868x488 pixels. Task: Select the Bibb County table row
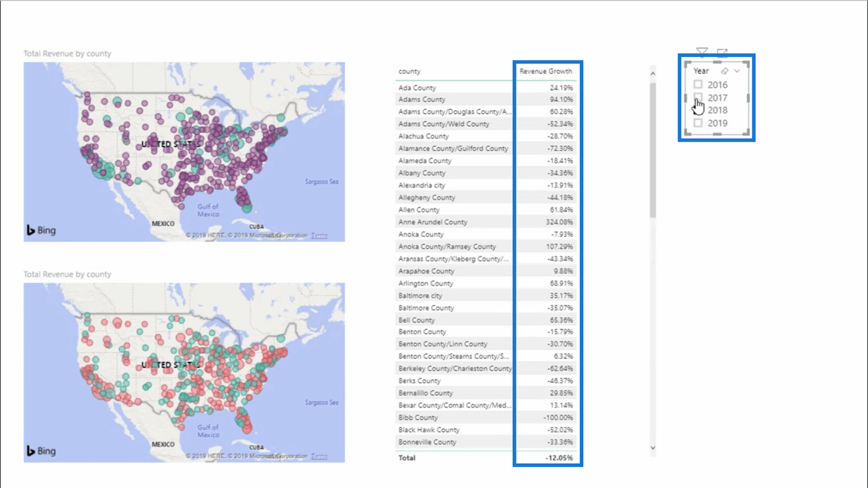coord(486,418)
